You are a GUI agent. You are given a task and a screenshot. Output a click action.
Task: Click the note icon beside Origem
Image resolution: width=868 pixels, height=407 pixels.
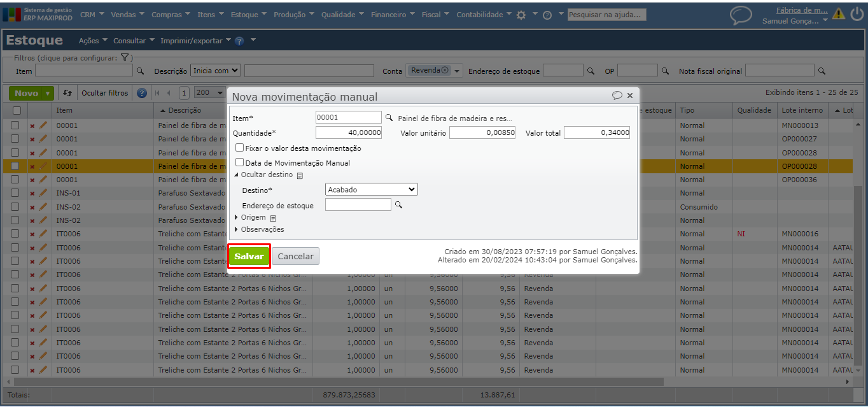[x=273, y=218]
